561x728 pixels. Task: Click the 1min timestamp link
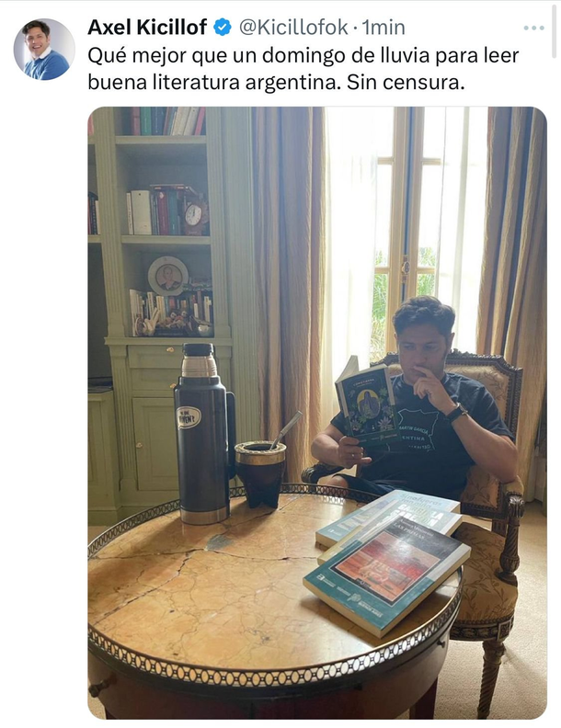pyautogui.click(x=384, y=28)
